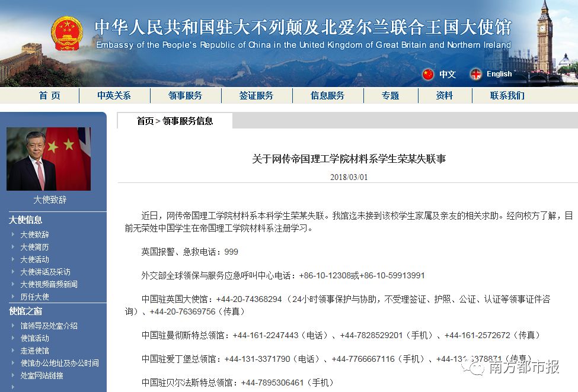Screen dimensions: 578x392
Task: Open 使馆办公地址及办公时间 sidebar link
Action: [x=60, y=364]
